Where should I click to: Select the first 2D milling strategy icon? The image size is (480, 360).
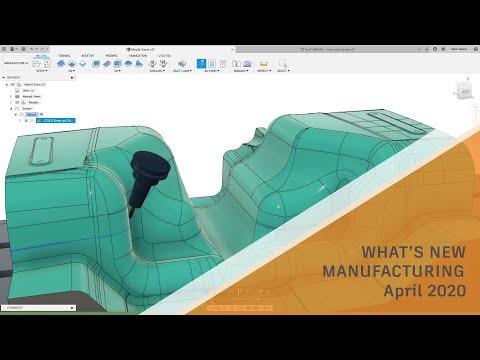point(61,64)
